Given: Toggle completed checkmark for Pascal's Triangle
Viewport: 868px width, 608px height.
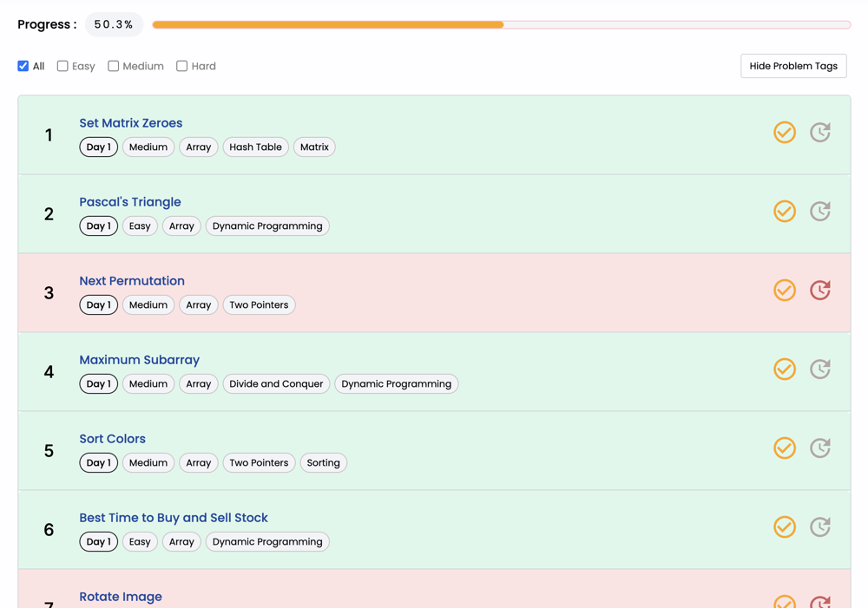Looking at the screenshot, I should [785, 212].
